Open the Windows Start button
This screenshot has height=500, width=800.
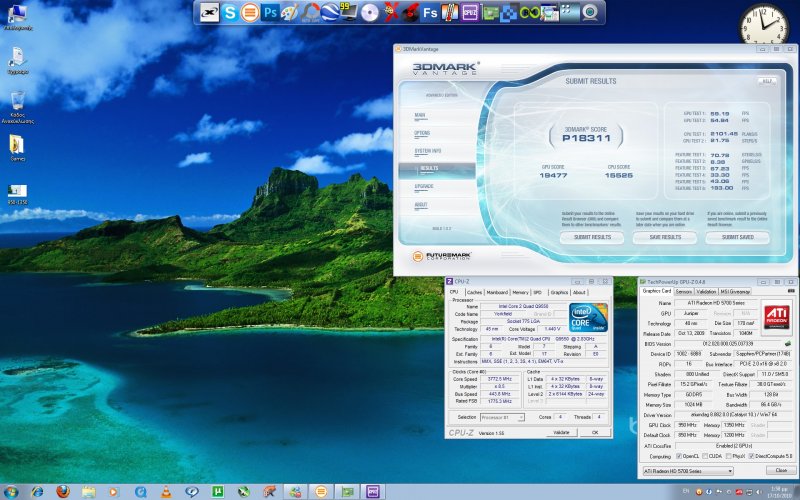click(10, 492)
